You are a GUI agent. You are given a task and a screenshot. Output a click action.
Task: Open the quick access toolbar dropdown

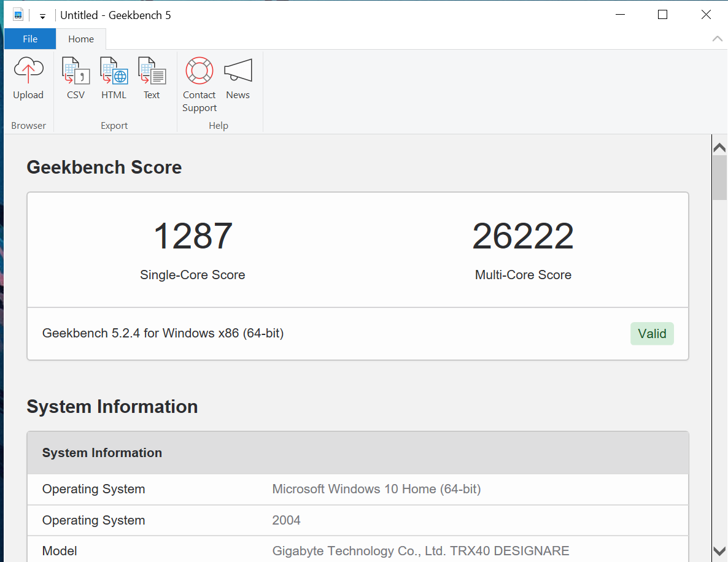click(x=42, y=16)
